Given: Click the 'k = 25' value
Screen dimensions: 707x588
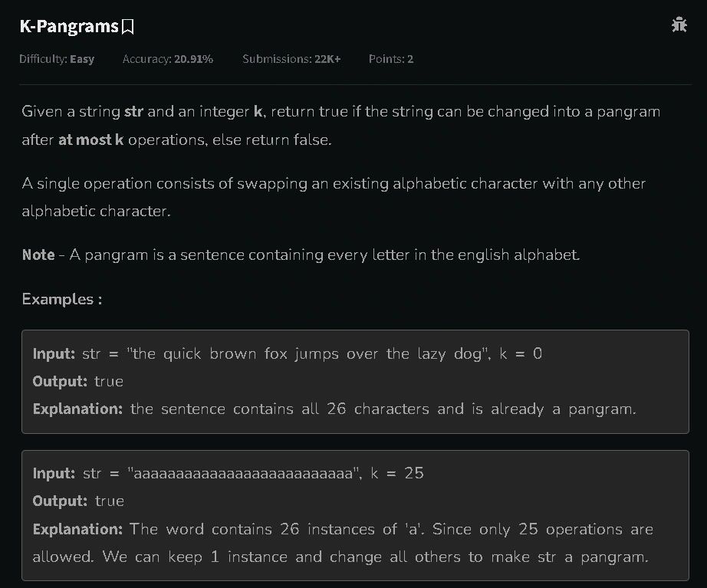Looking at the screenshot, I should pyautogui.click(x=396, y=473).
